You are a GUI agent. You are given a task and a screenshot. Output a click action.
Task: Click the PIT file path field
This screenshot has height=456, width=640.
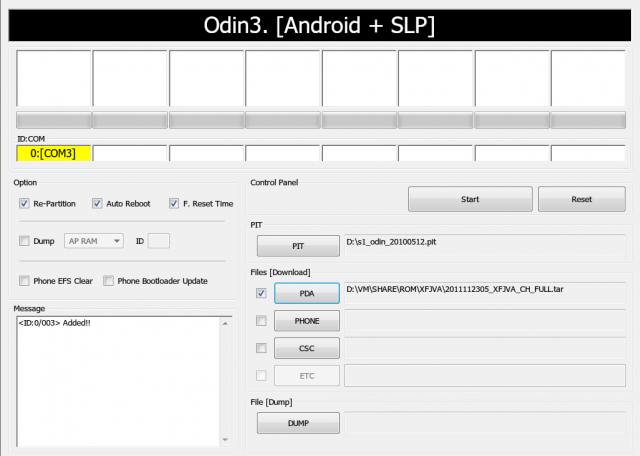click(x=485, y=245)
